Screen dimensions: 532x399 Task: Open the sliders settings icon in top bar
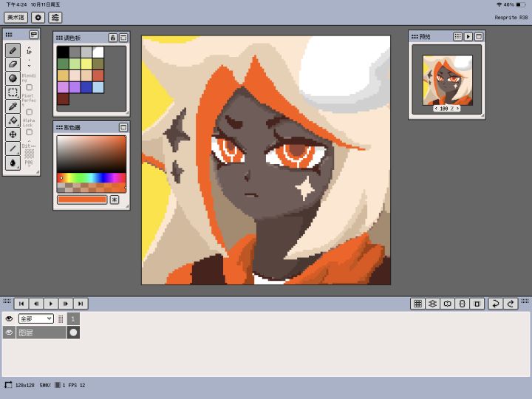pyautogui.click(x=55, y=17)
